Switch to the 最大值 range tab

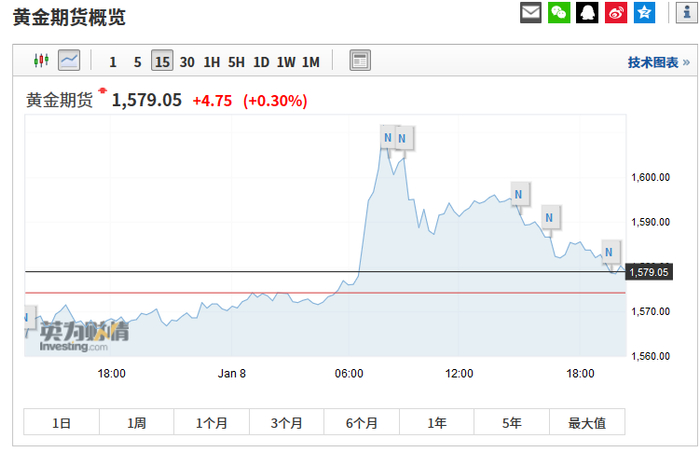coord(587,423)
